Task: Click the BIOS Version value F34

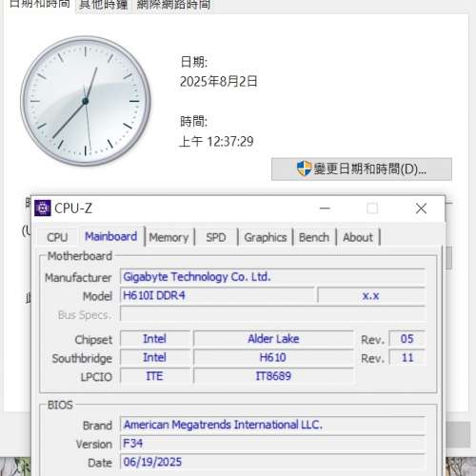Action: tap(272, 444)
